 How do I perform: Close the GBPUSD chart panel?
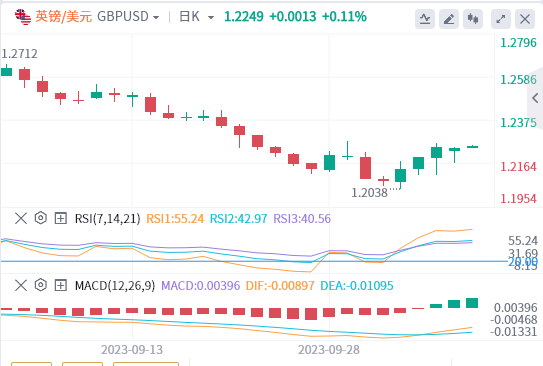click(525, 19)
